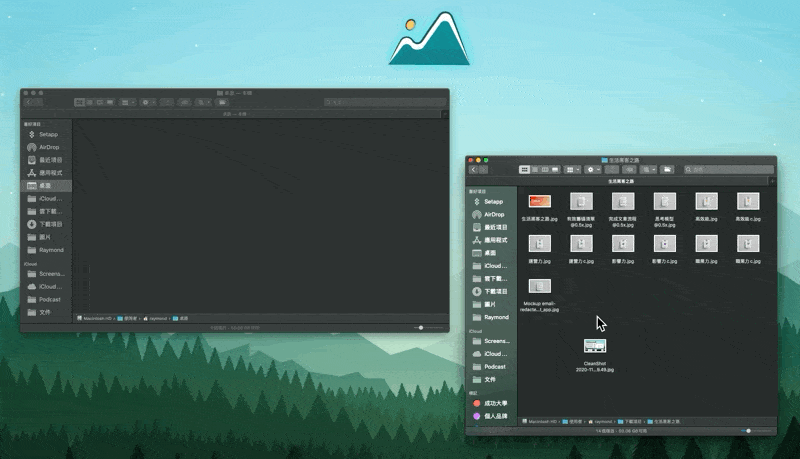Select the red 成功大學 tag
This screenshot has width=800, height=459.
491,403
